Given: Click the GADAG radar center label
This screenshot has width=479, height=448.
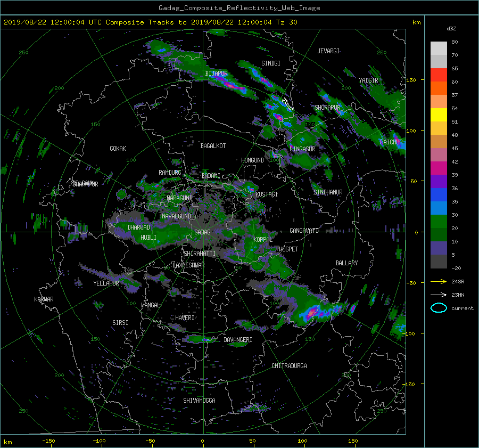Looking at the screenshot, I should (x=202, y=232).
